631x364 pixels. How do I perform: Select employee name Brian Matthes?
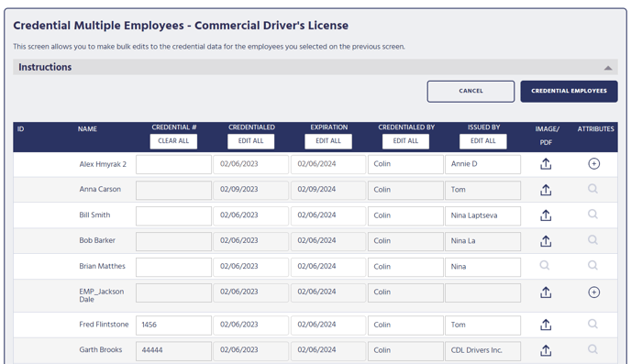pos(102,266)
